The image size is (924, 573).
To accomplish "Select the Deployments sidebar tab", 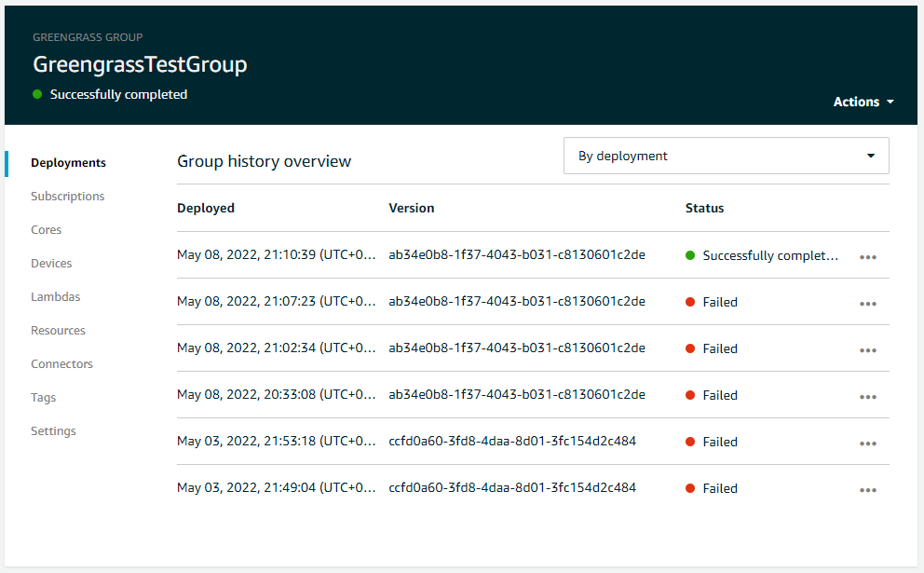I will coord(68,163).
